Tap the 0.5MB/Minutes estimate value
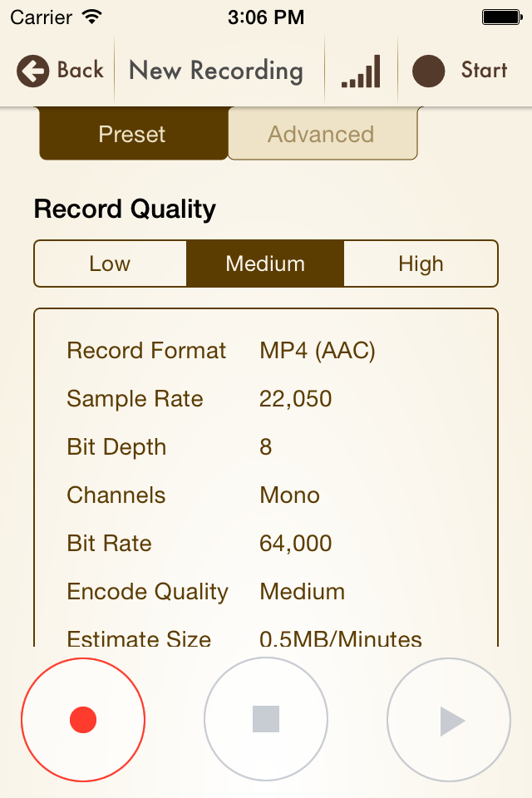This screenshot has width=532, height=798. [x=341, y=638]
